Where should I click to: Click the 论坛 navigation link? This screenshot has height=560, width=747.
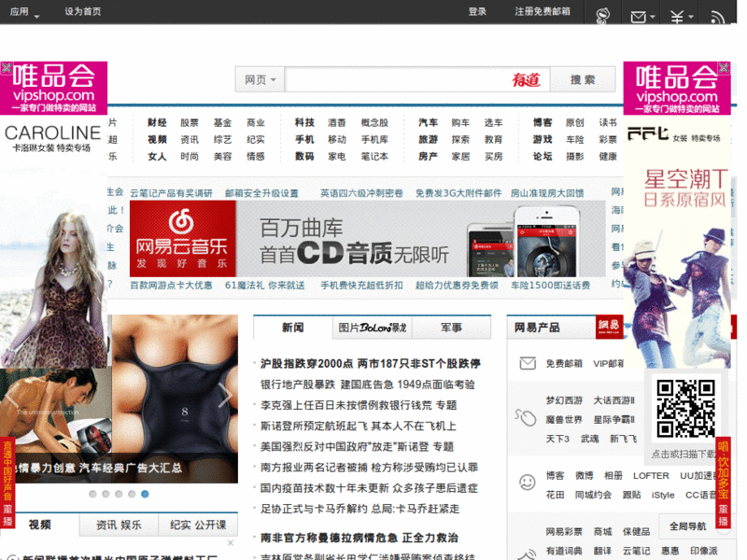click(543, 156)
